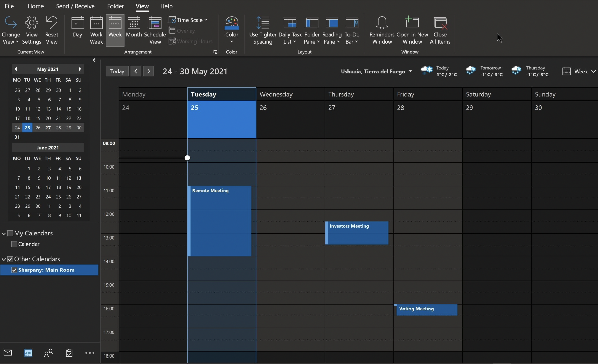This screenshot has width=598, height=364.
Task: Open People icon in bottom navigation
Action: [48, 353]
